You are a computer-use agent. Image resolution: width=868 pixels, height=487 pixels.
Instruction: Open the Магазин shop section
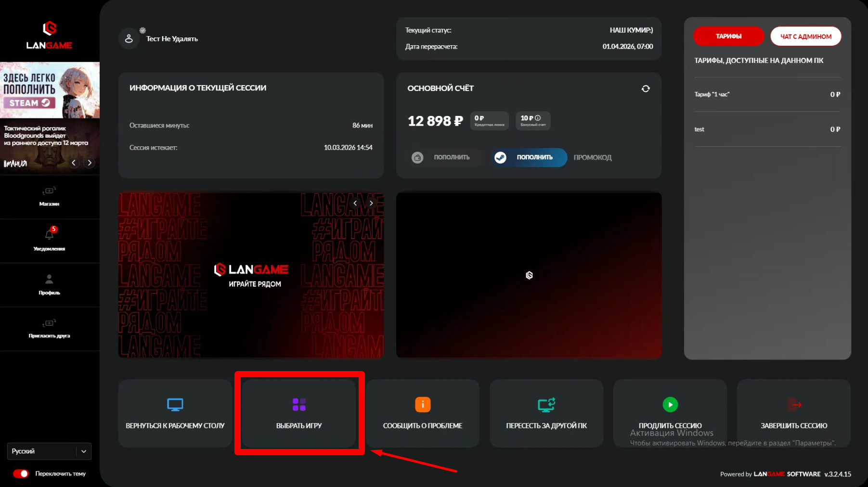coord(49,197)
